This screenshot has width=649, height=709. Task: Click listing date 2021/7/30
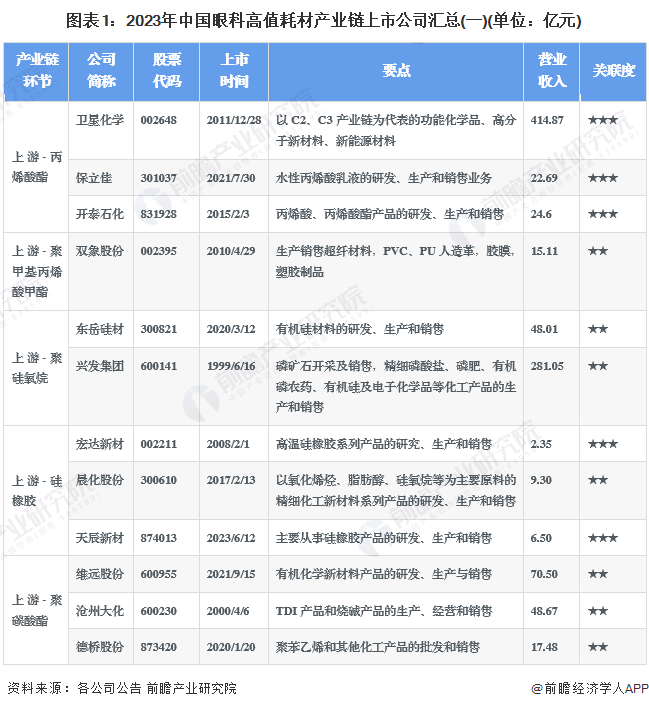point(231,178)
